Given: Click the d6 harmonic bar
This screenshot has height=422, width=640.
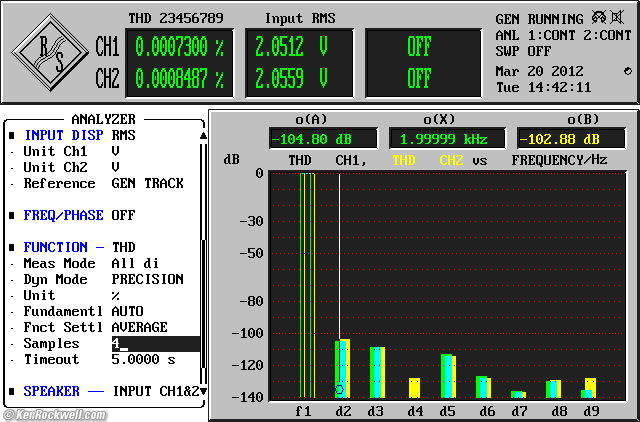Looking at the screenshot, I should [x=483, y=387].
